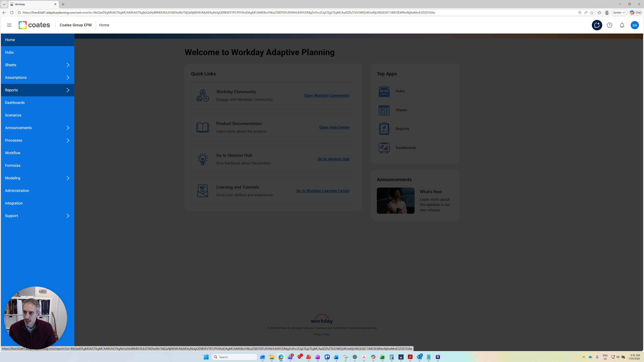Click the Open Help Center link
The height and width of the screenshot is (362, 644).
[x=334, y=127]
